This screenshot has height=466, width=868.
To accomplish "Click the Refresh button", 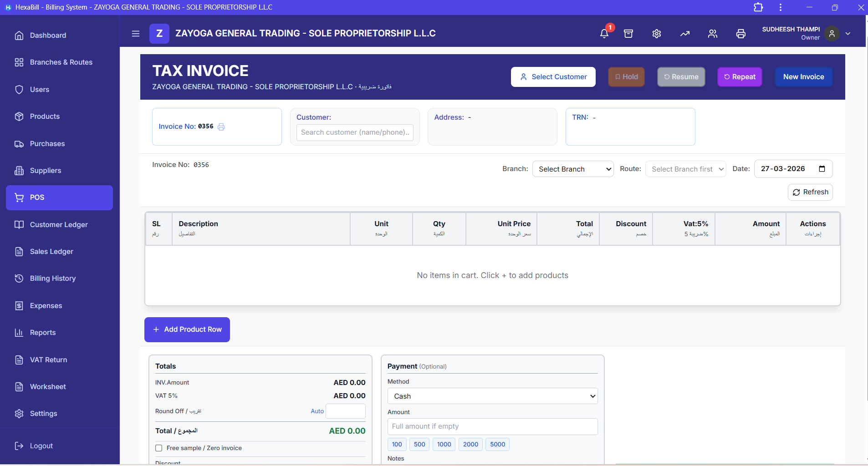I will [x=811, y=192].
